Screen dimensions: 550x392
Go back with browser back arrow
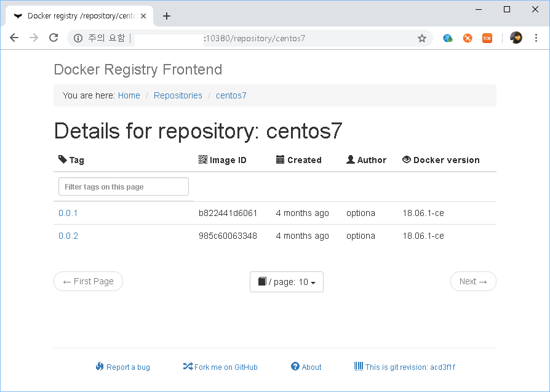pos(14,38)
